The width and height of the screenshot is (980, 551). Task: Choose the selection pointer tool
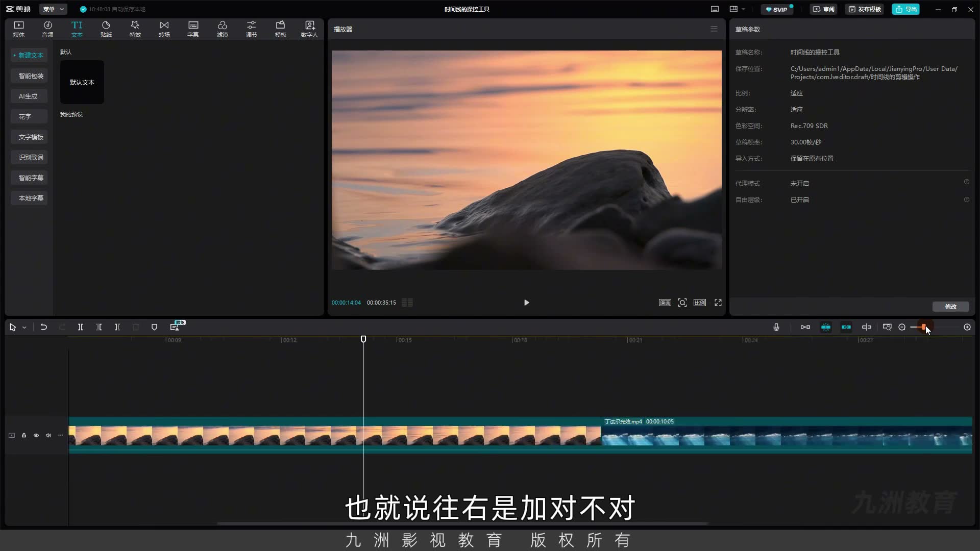(x=13, y=327)
